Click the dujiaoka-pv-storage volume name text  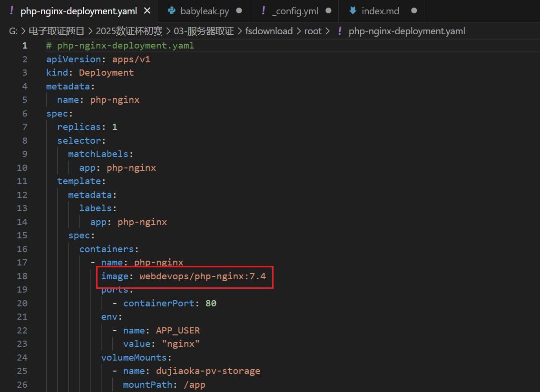pos(208,371)
